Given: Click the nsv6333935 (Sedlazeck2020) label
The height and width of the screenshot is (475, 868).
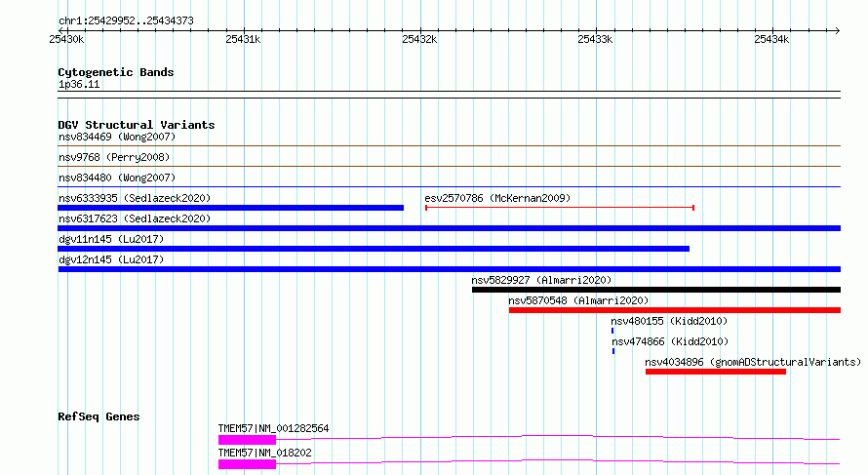Looking at the screenshot, I should pyautogui.click(x=135, y=198).
